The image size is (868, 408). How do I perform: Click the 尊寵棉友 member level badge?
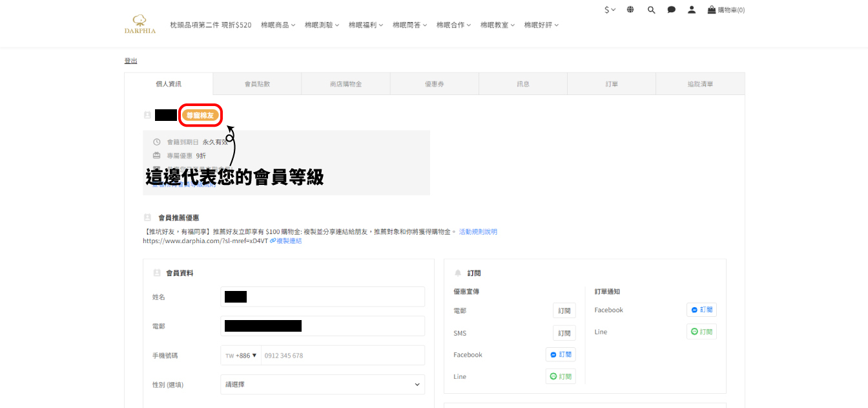tap(201, 115)
